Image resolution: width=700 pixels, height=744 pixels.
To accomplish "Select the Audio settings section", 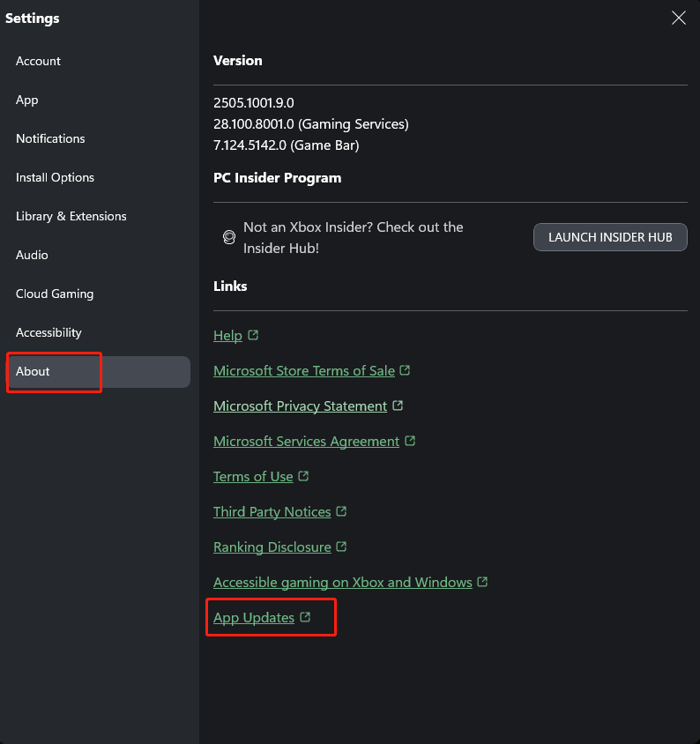I will click(x=32, y=255).
